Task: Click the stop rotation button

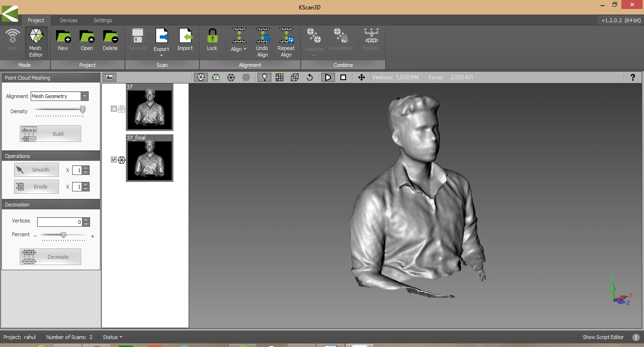Action: pyautogui.click(x=343, y=77)
